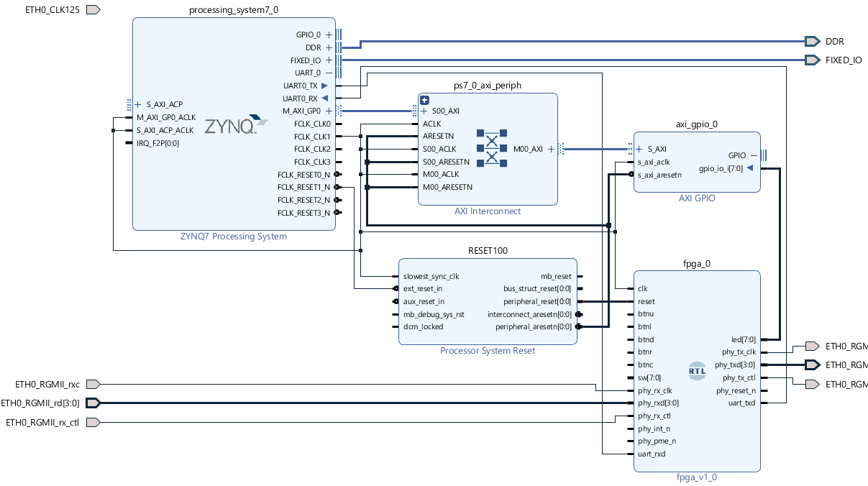Click the Processor System Reset label
This screenshot has height=486, width=868.
[487, 350]
